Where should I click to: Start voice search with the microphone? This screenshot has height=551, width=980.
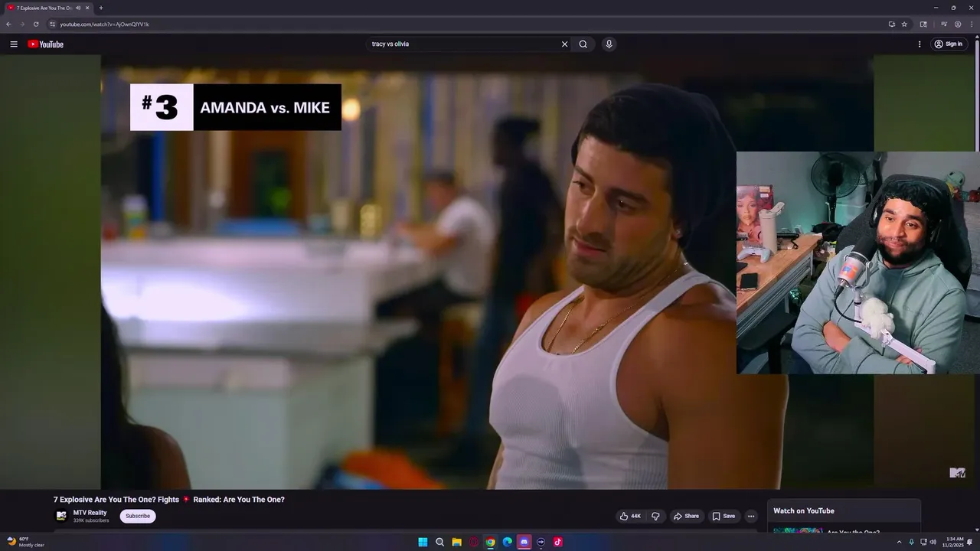click(x=609, y=44)
